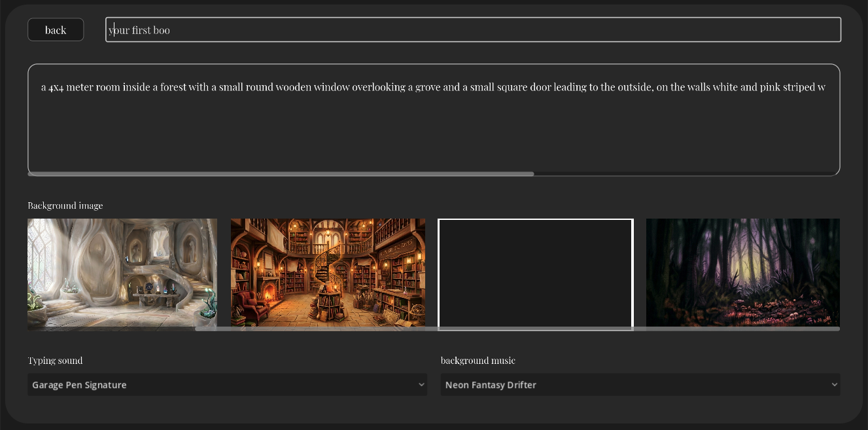
Task: Click the 'Background image' label
Action: [65, 206]
